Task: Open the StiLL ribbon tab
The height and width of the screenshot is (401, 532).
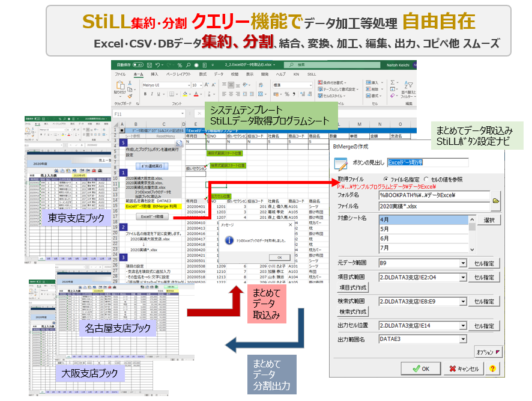Action: pos(312,74)
